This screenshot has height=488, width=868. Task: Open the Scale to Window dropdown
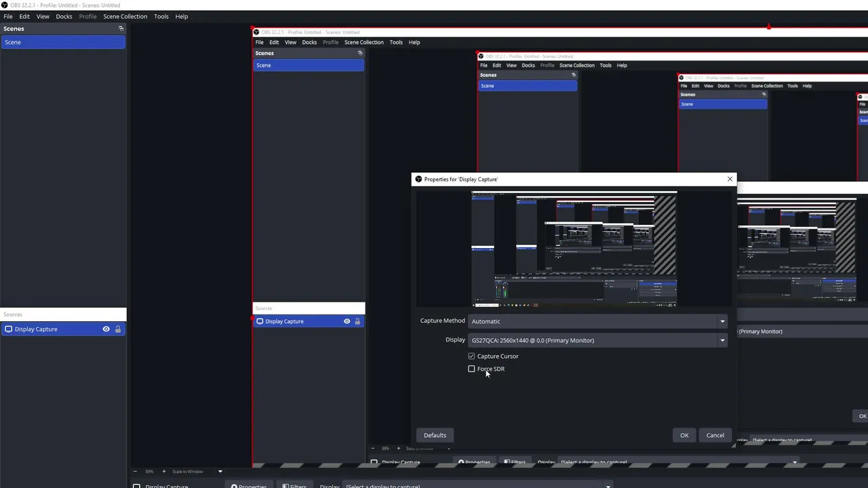[197, 471]
